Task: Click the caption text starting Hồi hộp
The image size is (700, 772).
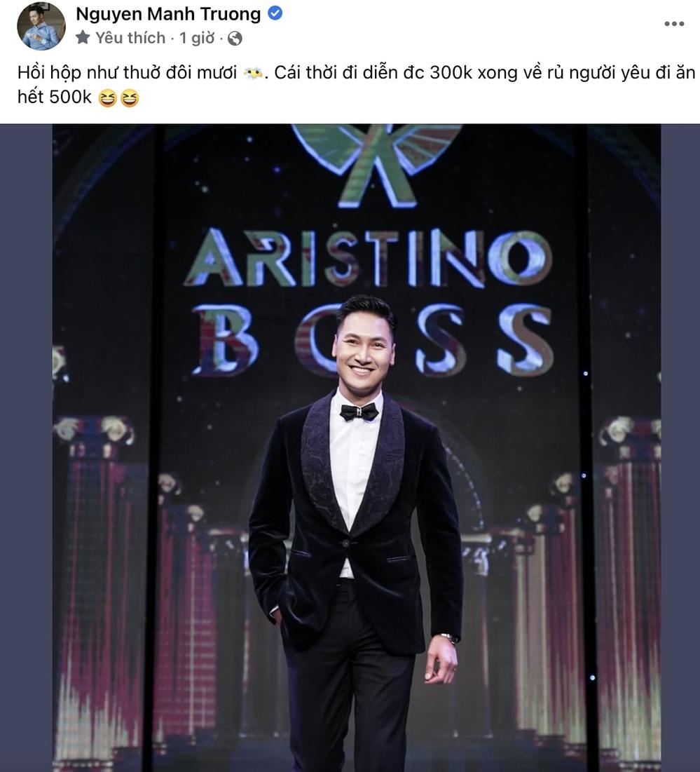Action: (x=356, y=85)
